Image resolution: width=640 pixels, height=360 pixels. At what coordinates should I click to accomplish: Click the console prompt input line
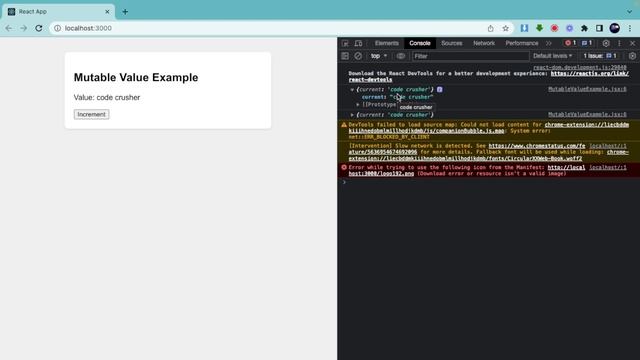click(x=490, y=182)
